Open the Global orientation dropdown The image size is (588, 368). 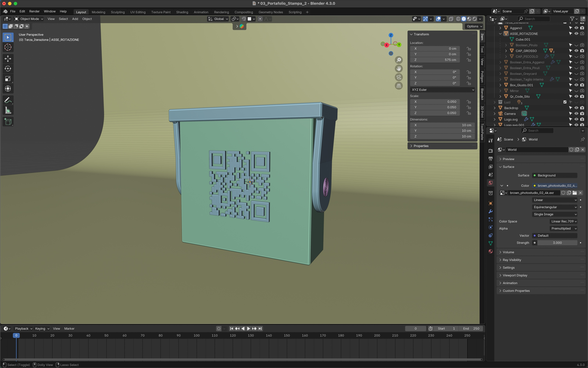point(218,19)
